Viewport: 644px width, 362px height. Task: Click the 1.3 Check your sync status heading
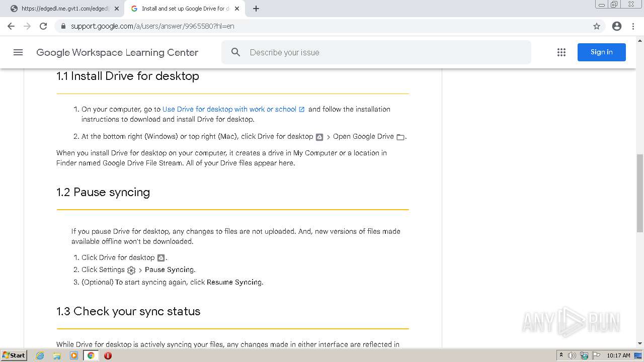[x=128, y=311]
